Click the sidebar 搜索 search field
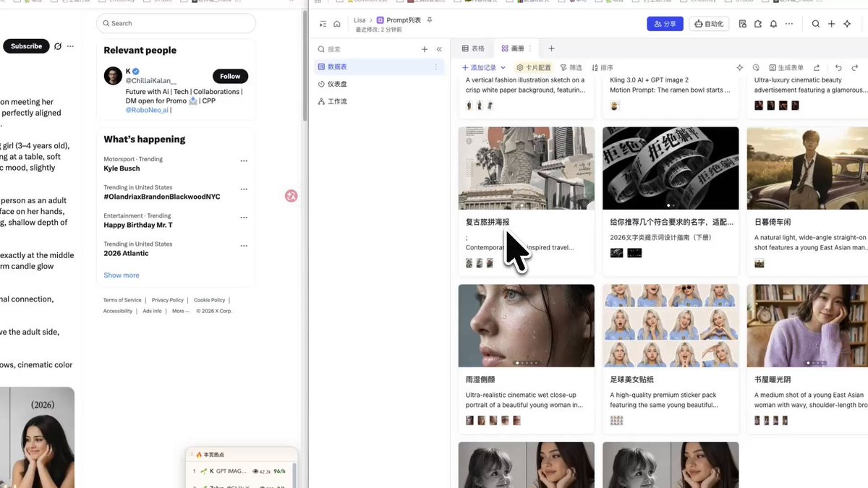This screenshot has width=868, height=488. pos(366,49)
